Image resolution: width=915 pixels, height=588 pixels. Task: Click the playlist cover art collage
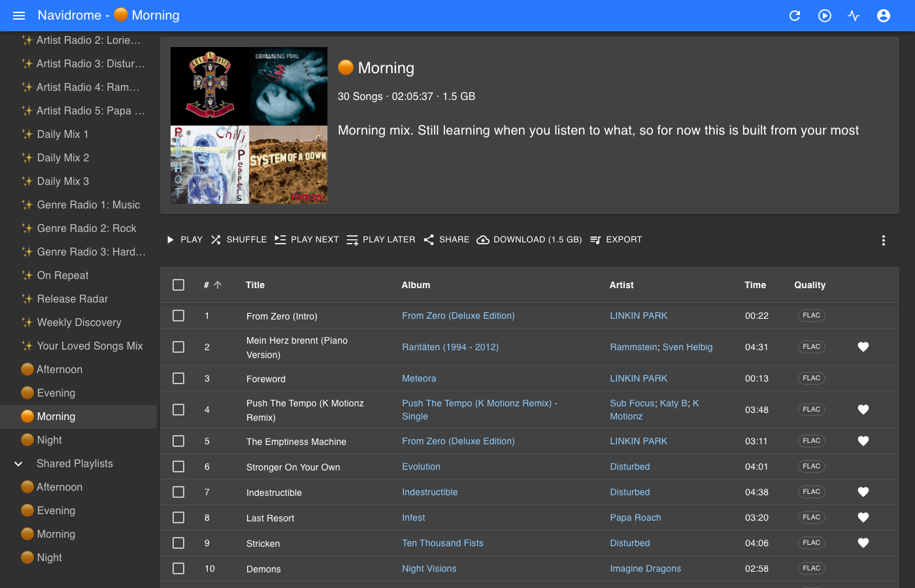click(x=249, y=125)
